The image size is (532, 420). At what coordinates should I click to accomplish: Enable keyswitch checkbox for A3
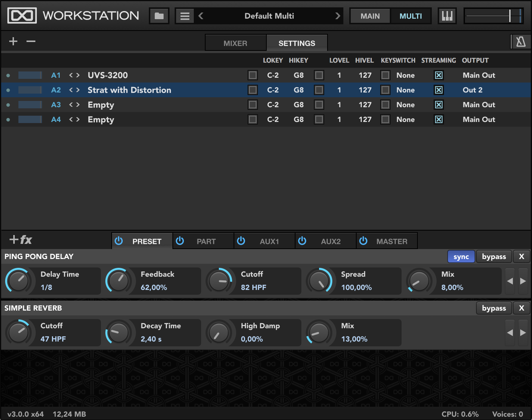(385, 105)
